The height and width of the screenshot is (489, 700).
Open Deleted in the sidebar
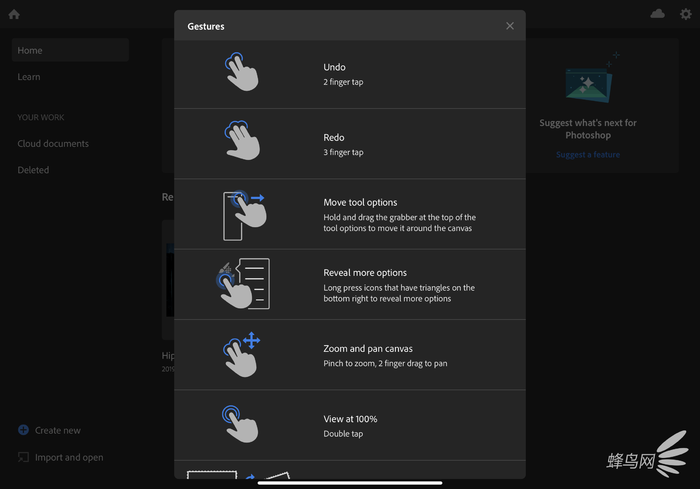click(x=33, y=170)
